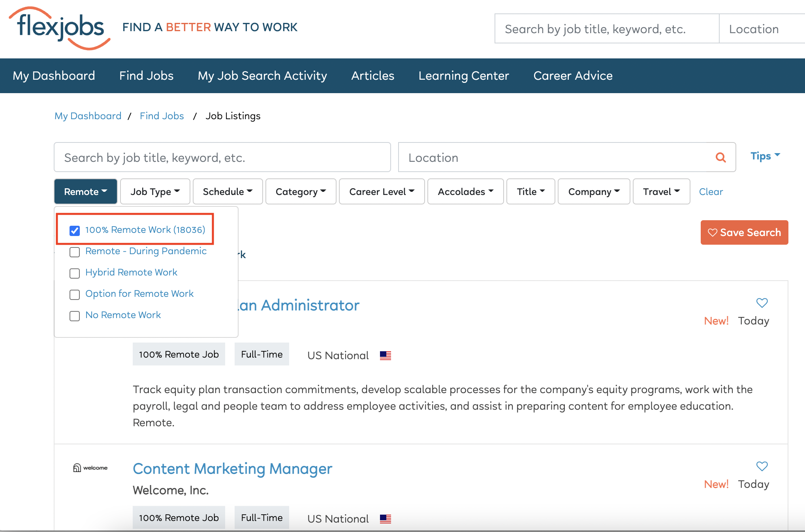Click the Clear filters link
This screenshot has height=532, width=805.
pos(711,192)
